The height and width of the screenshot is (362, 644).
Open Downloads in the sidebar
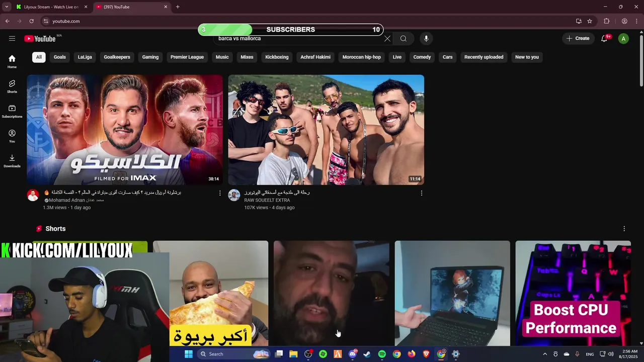pos(12,161)
